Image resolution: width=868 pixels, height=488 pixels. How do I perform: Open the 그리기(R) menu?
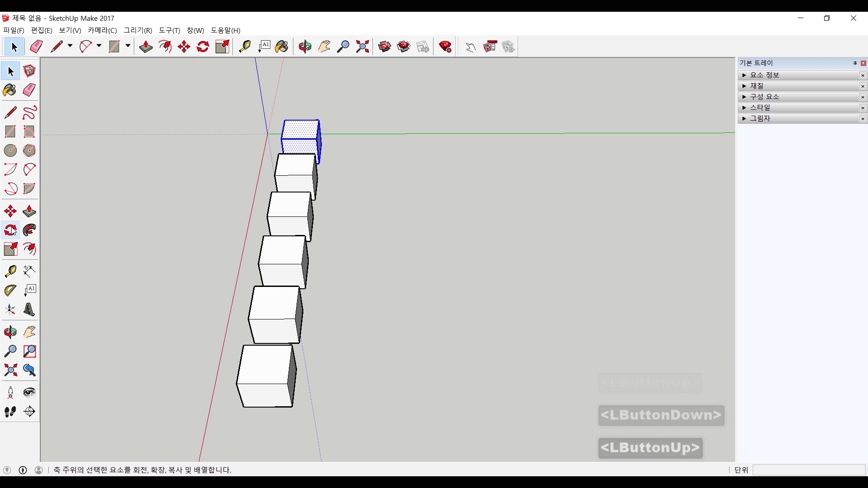138,30
